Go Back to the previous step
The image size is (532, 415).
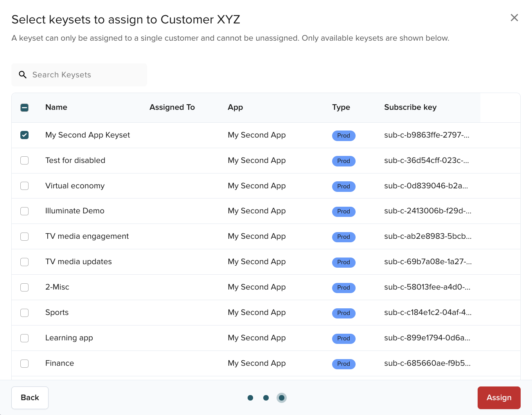coord(30,397)
